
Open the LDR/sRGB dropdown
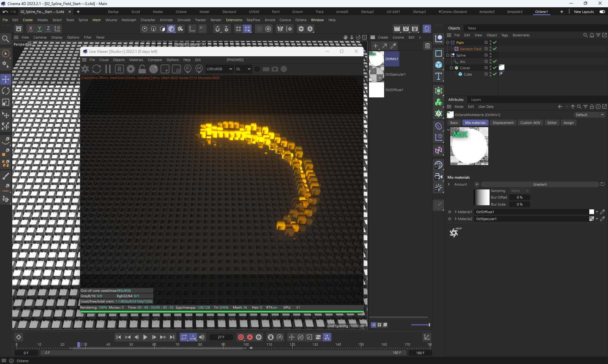[219, 69]
